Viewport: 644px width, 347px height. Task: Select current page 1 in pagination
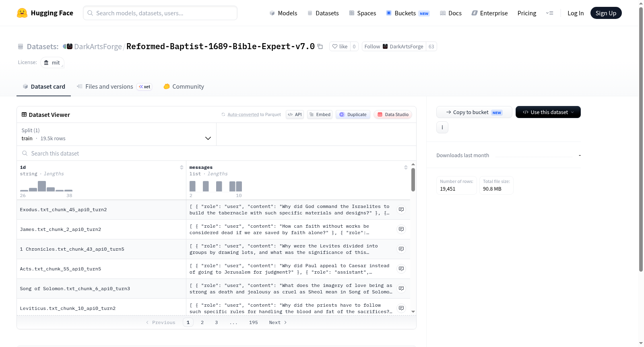click(x=188, y=322)
